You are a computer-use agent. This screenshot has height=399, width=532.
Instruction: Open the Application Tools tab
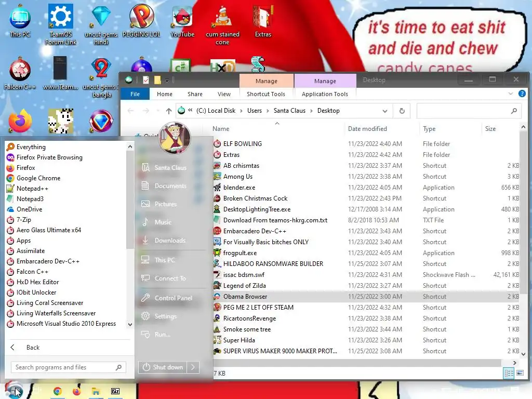point(325,94)
